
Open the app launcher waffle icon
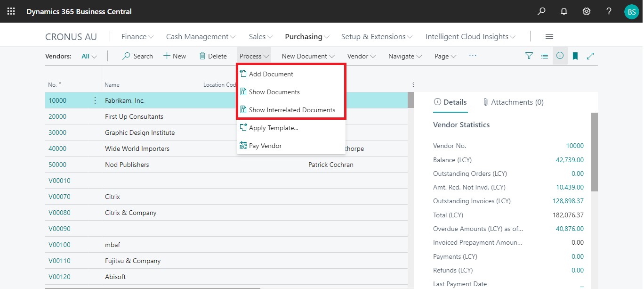tap(11, 11)
